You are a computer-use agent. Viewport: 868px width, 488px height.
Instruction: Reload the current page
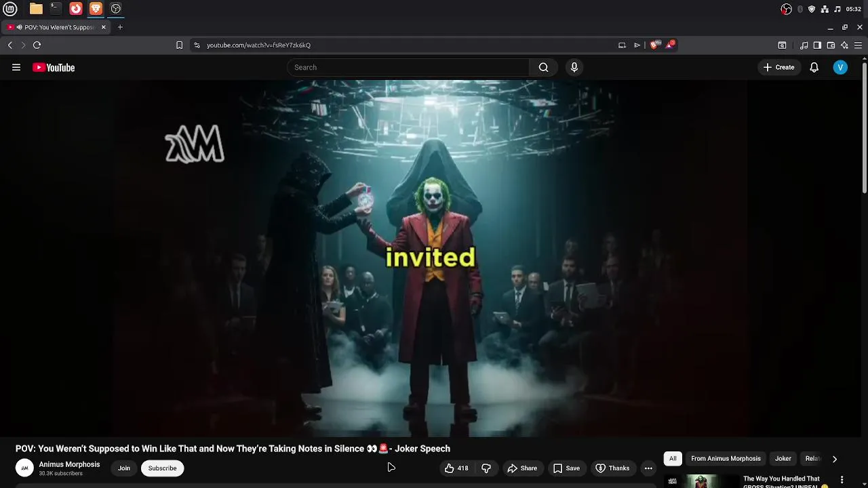coord(37,45)
